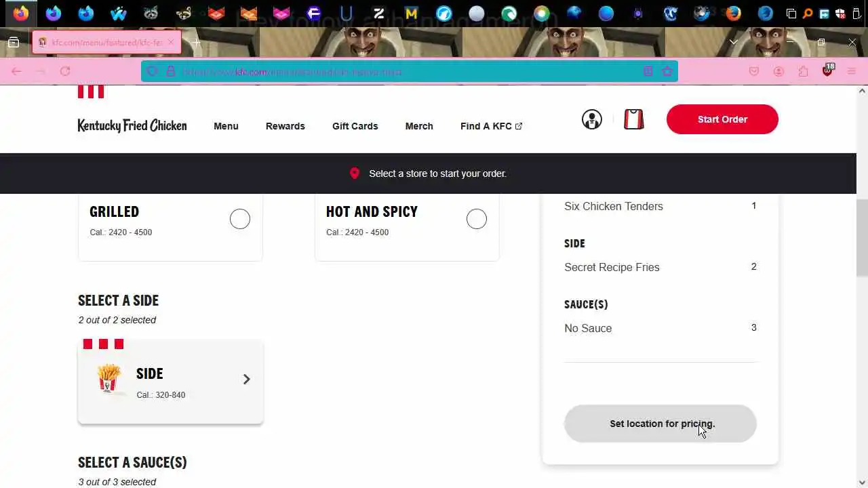Open the account profile icon

(x=591, y=119)
